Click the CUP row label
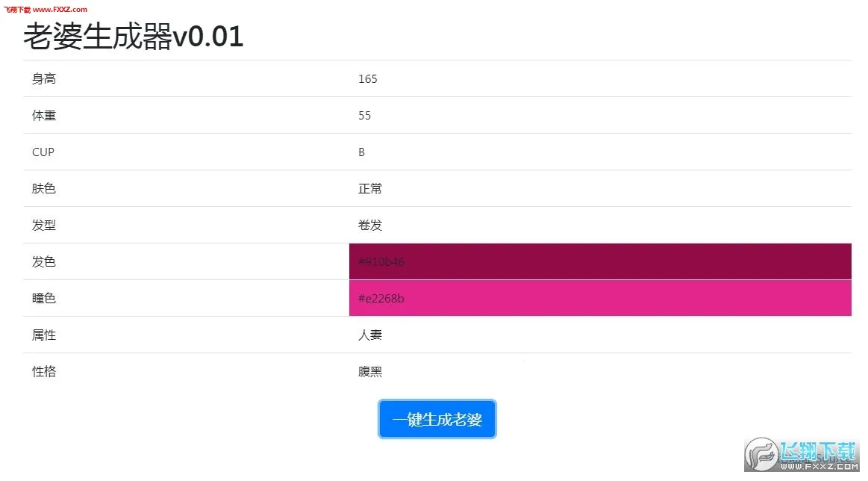This screenshot has height=481, width=868. tap(43, 152)
